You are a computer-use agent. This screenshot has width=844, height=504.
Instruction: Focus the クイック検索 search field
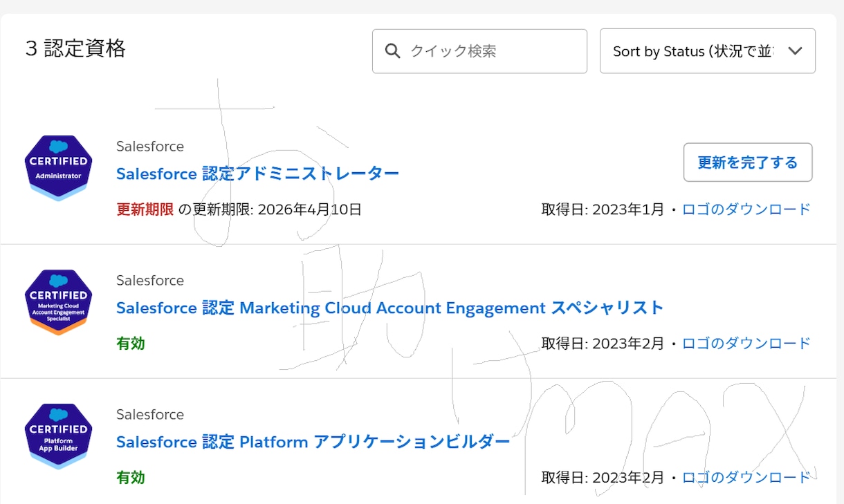click(x=479, y=51)
